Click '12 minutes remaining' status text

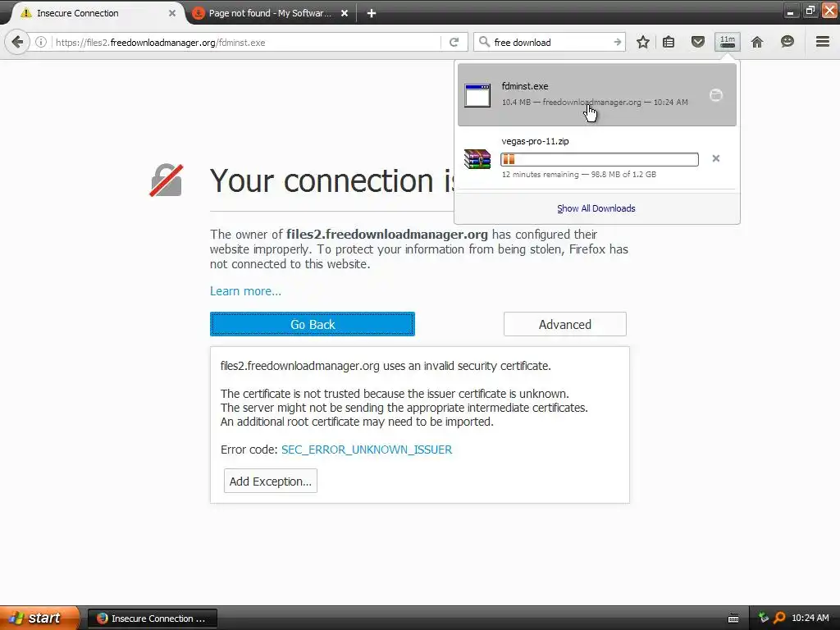(x=540, y=174)
